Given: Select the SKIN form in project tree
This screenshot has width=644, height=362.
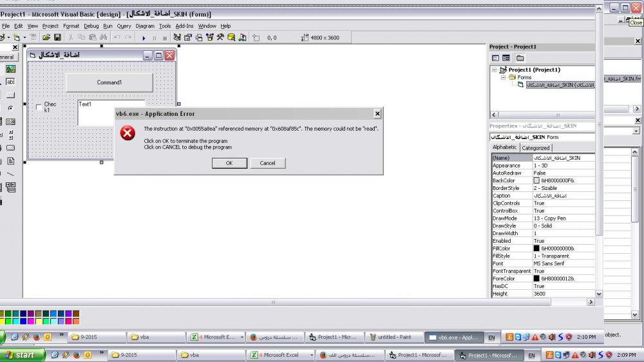Looking at the screenshot, I should [x=560, y=85].
